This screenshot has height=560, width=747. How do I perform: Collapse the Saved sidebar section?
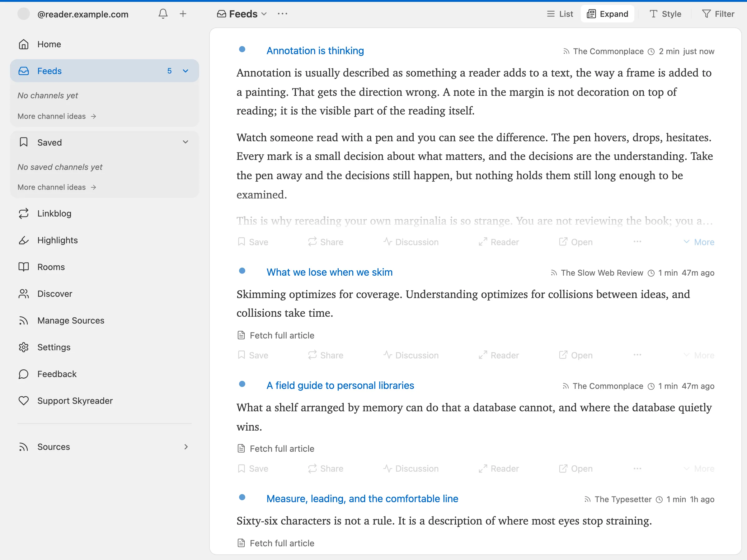[x=186, y=142]
